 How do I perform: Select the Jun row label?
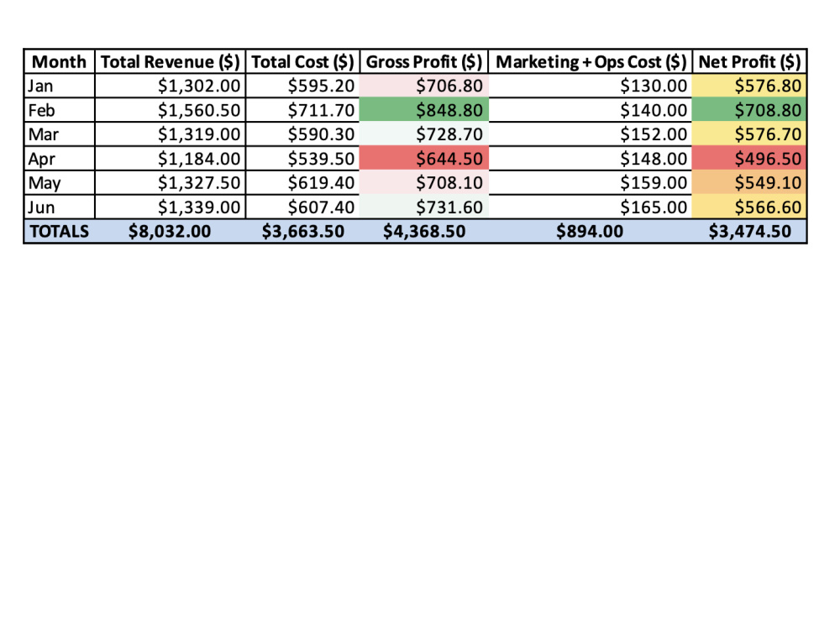point(60,207)
